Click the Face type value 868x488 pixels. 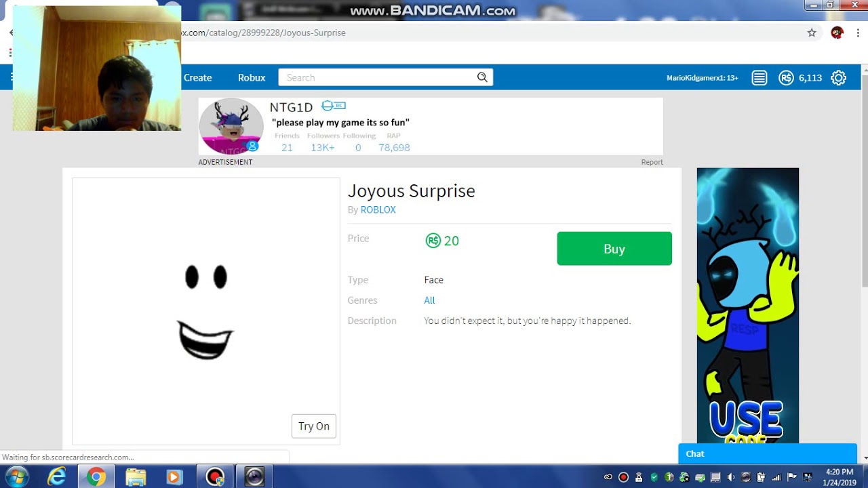click(434, 280)
